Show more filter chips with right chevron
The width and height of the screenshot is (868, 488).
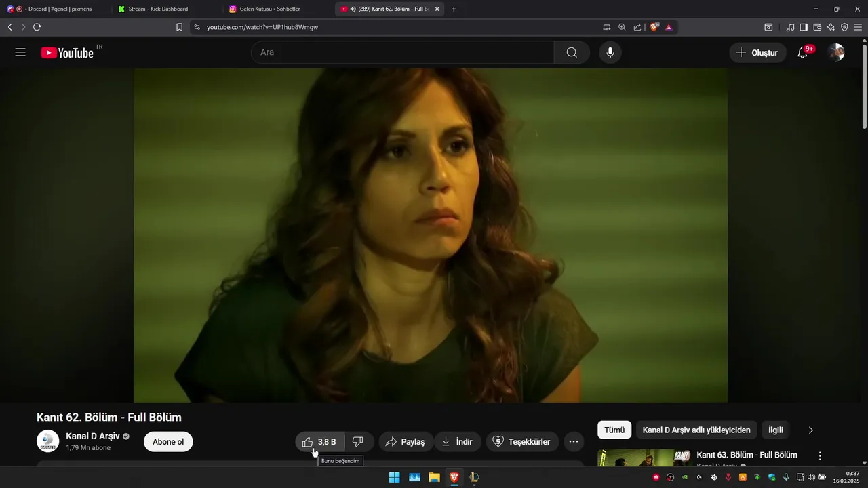click(810, 430)
